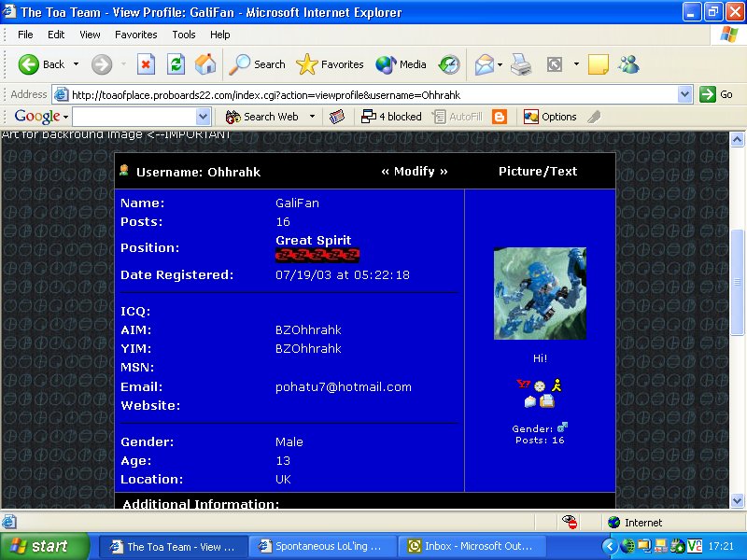The image size is (747, 560).
Task: Expand the size icon dropdown arrow
Action: point(576,63)
